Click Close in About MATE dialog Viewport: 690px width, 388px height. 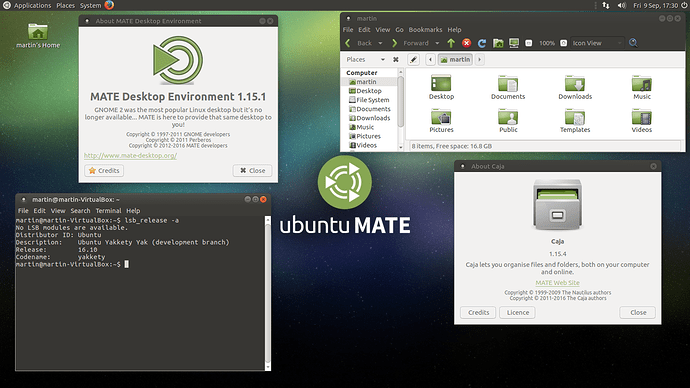point(253,171)
